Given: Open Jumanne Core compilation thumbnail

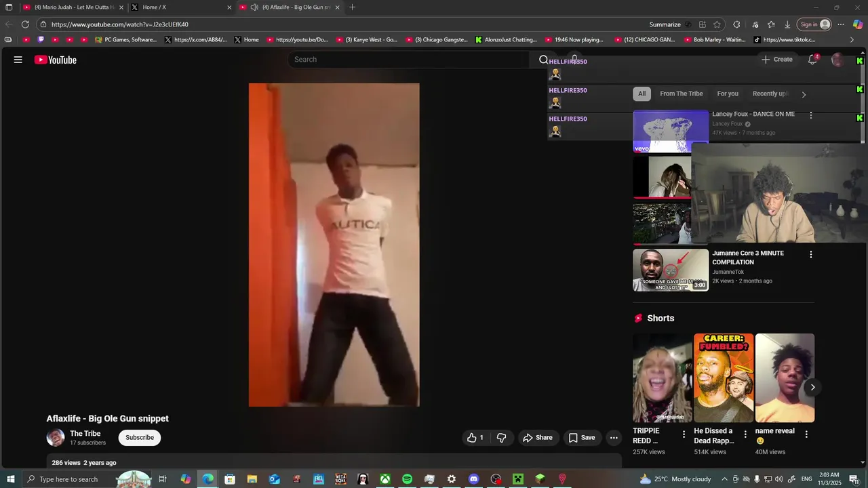Looking at the screenshot, I should pos(671,270).
